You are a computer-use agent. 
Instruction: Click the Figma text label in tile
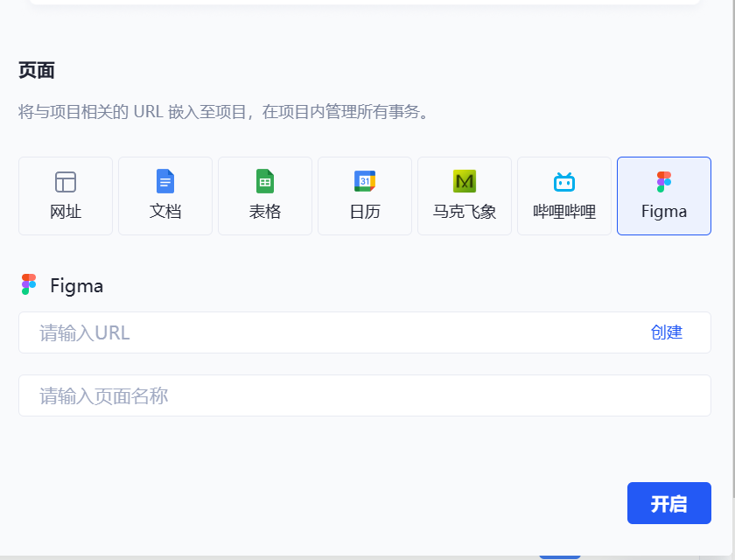(x=664, y=212)
